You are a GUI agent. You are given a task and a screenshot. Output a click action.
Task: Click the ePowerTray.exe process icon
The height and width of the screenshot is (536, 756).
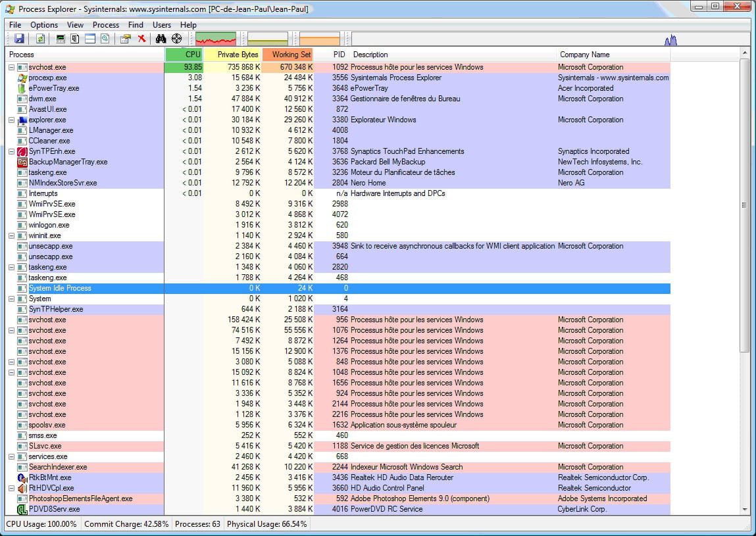(22, 88)
